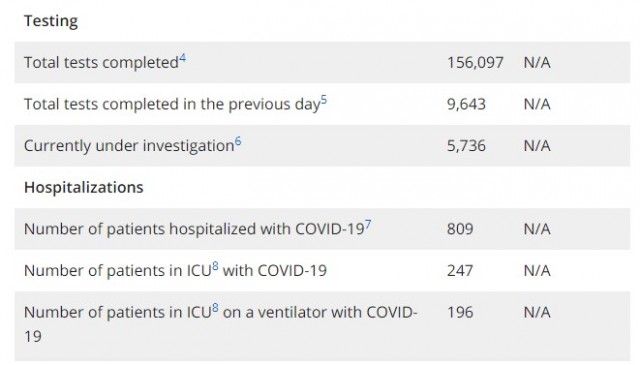
Task: Open footnote 8 in ICU with COVID-19 row
Action: click(x=215, y=266)
